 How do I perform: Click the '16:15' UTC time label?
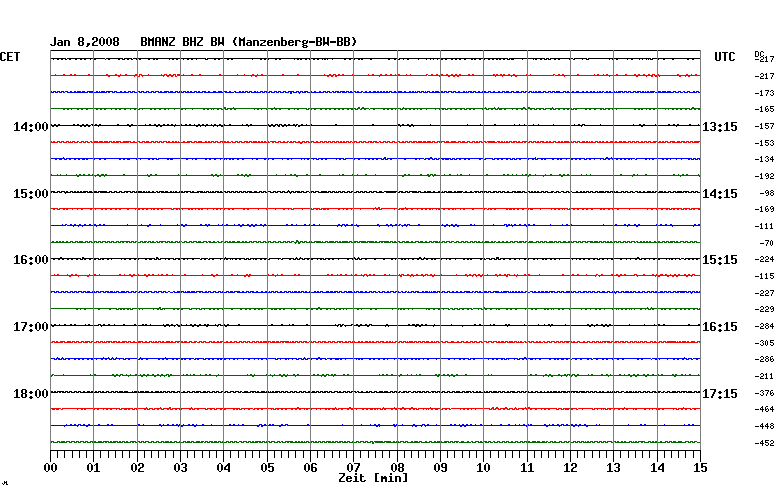click(720, 327)
